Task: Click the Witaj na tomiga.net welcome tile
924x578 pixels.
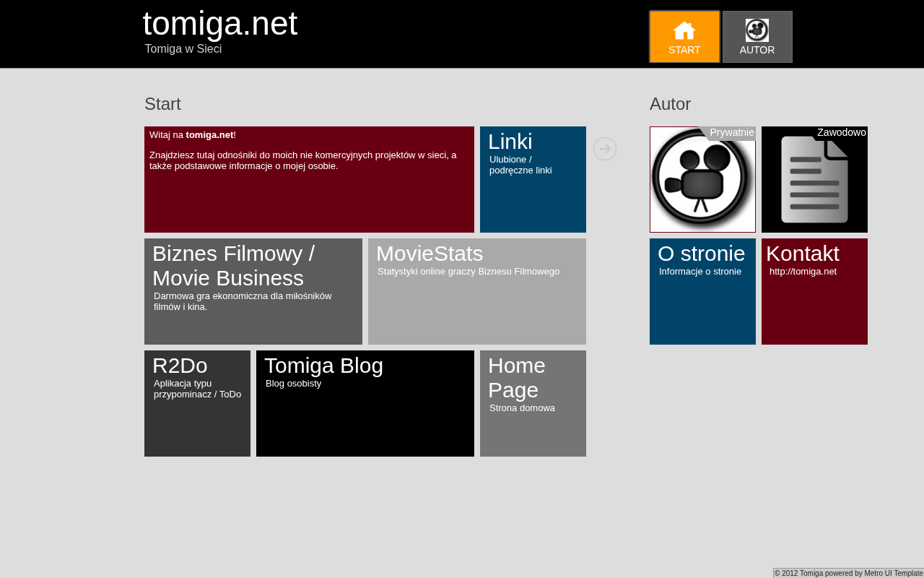Action: point(309,179)
